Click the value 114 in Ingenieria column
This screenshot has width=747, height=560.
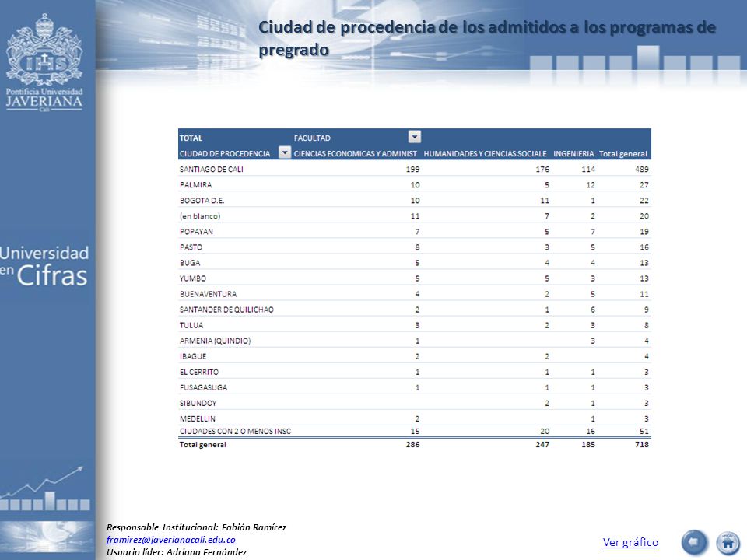coord(588,169)
